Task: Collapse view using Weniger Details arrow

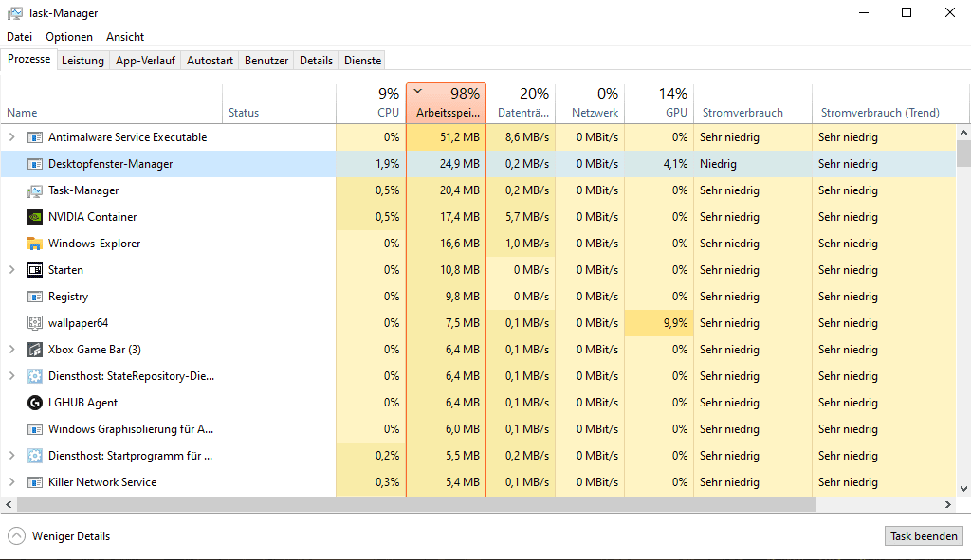Action: pyautogui.click(x=16, y=536)
